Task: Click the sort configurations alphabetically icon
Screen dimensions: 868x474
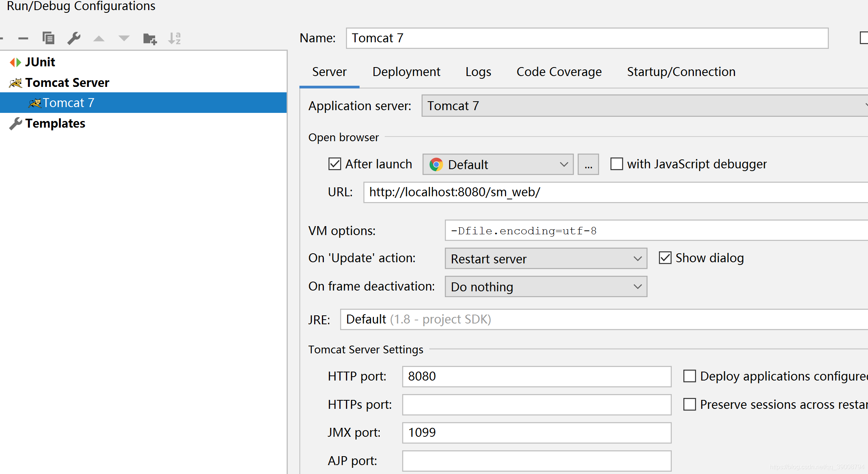Action: pyautogui.click(x=175, y=38)
